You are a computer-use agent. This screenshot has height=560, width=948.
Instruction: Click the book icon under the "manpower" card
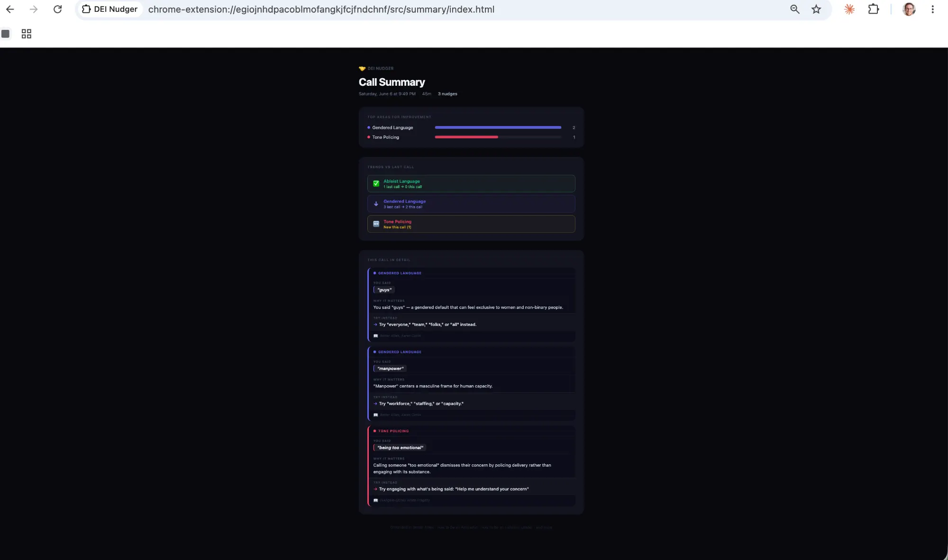point(375,415)
